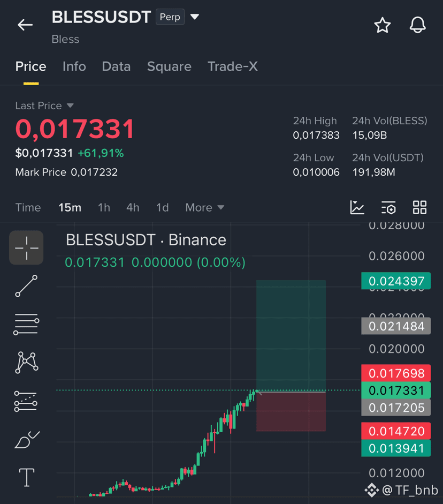Tap the 24h Vol(USDT) value 191,98M
The image size is (443, 504).
(373, 172)
